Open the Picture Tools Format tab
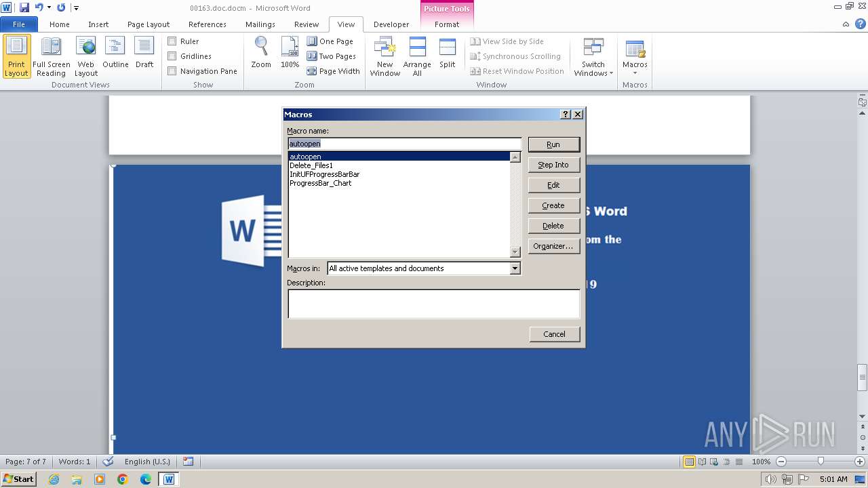This screenshot has height=488, width=868. (447, 24)
